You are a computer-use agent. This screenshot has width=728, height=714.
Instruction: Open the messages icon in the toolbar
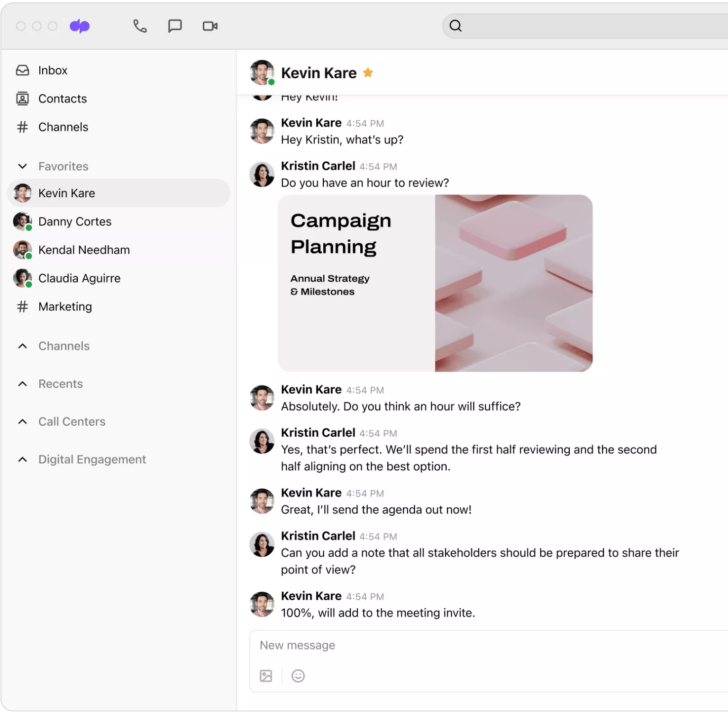click(x=175, y=26)
